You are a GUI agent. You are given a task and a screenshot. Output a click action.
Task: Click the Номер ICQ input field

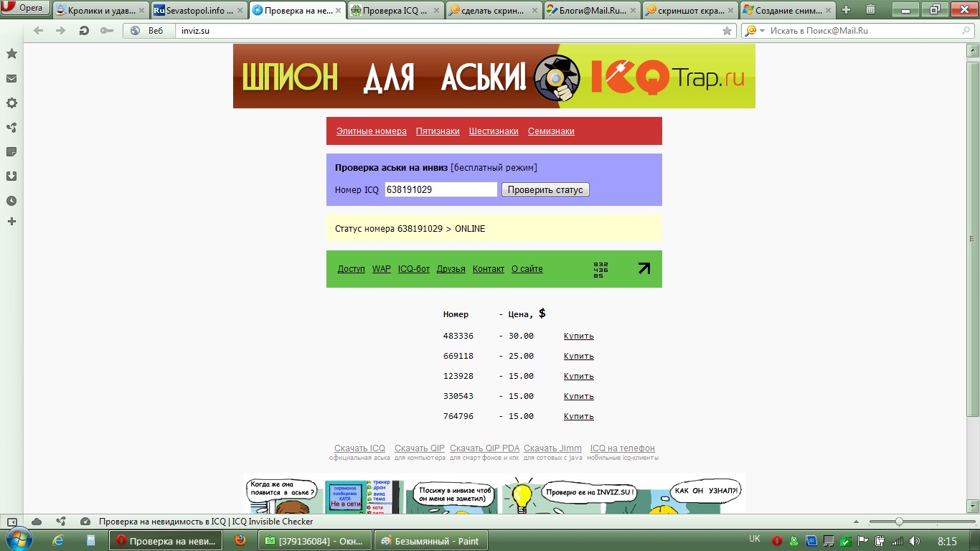pos(440,189)
